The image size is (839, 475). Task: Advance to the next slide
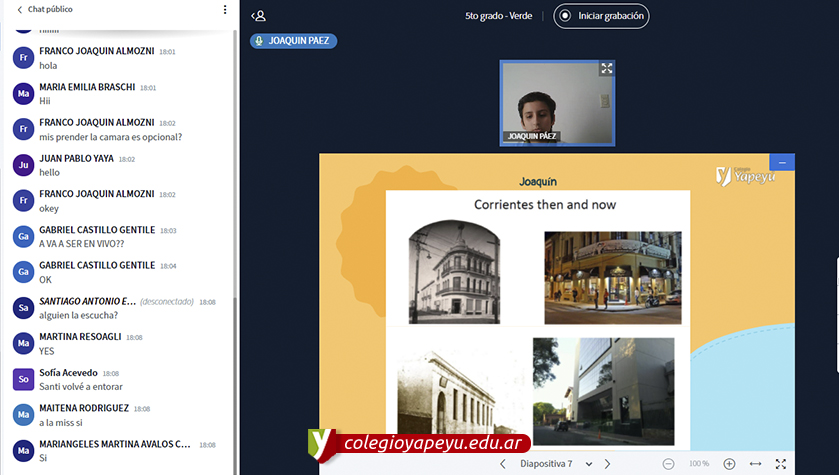coord(607,464)
